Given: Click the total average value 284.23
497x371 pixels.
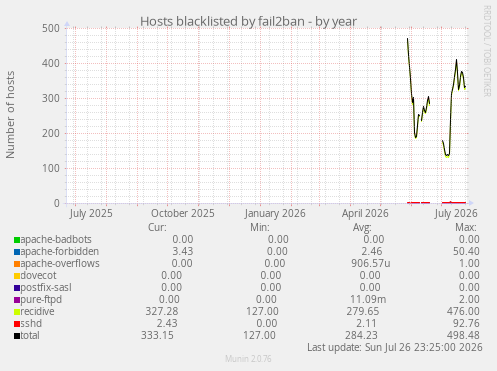Looking at the screenshot, I should coord(361,335).
